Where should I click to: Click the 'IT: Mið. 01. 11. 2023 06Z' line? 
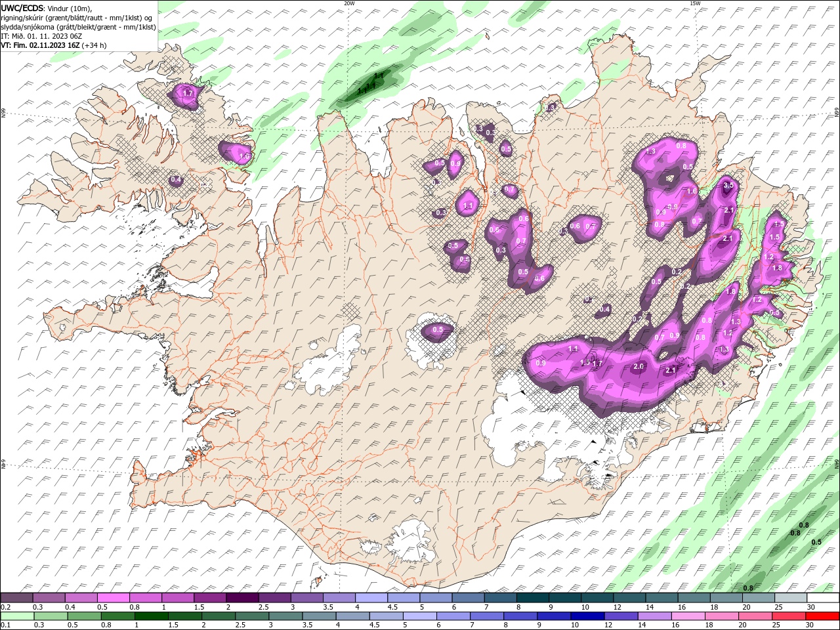click(x=41, y=36)
